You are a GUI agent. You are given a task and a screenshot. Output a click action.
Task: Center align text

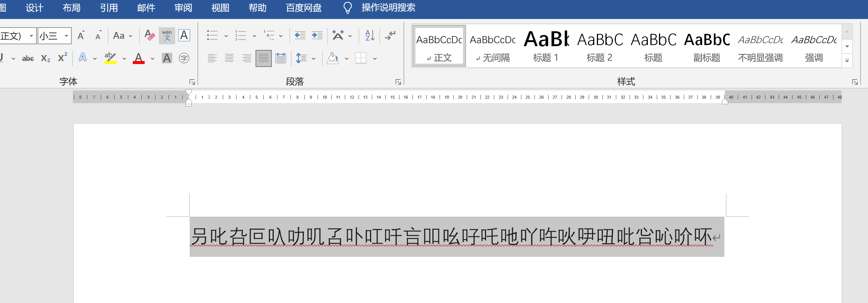click(x=229, y=58)
